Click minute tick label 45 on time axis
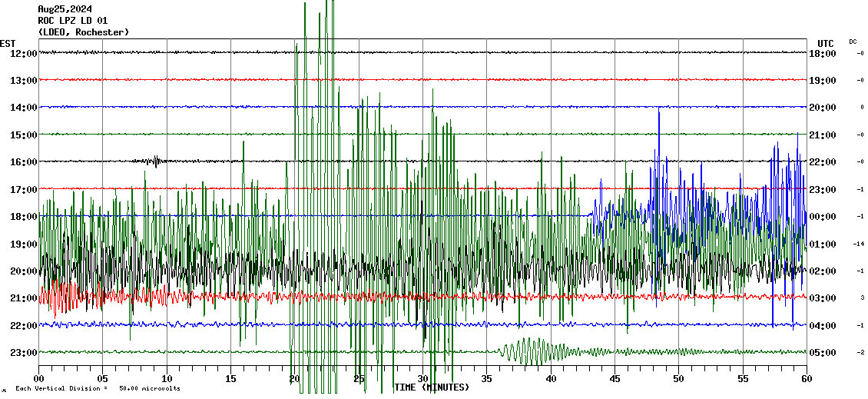Screen dimensions: 868x399 click(x=615, y=379)
